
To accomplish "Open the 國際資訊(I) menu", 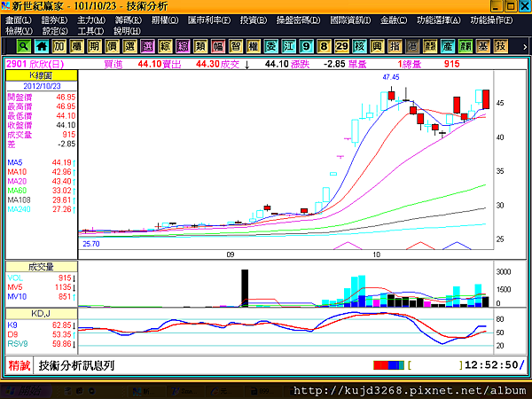I will click(x=350, y=20).
